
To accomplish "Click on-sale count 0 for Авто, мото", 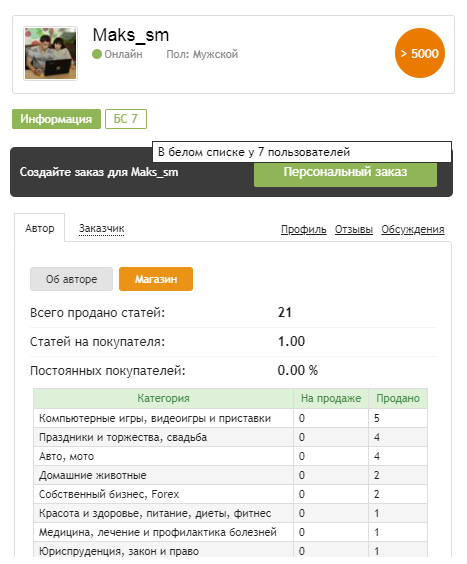I will click(x=302, y=456).
